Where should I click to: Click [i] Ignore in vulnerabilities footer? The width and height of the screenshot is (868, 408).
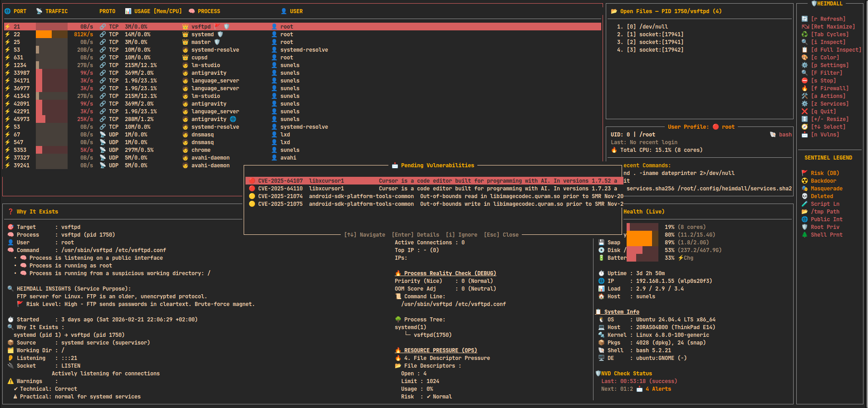(461, 235)
